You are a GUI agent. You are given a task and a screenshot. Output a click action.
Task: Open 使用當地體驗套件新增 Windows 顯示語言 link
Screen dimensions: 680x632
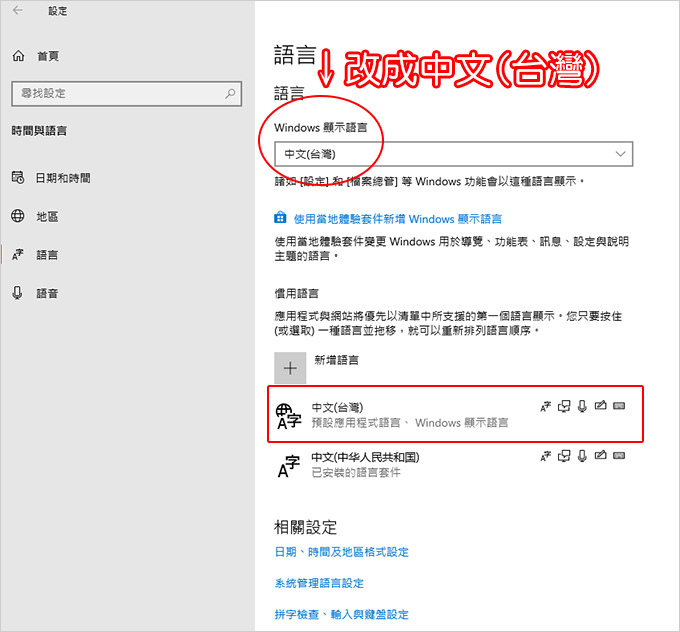pos(398,219)
